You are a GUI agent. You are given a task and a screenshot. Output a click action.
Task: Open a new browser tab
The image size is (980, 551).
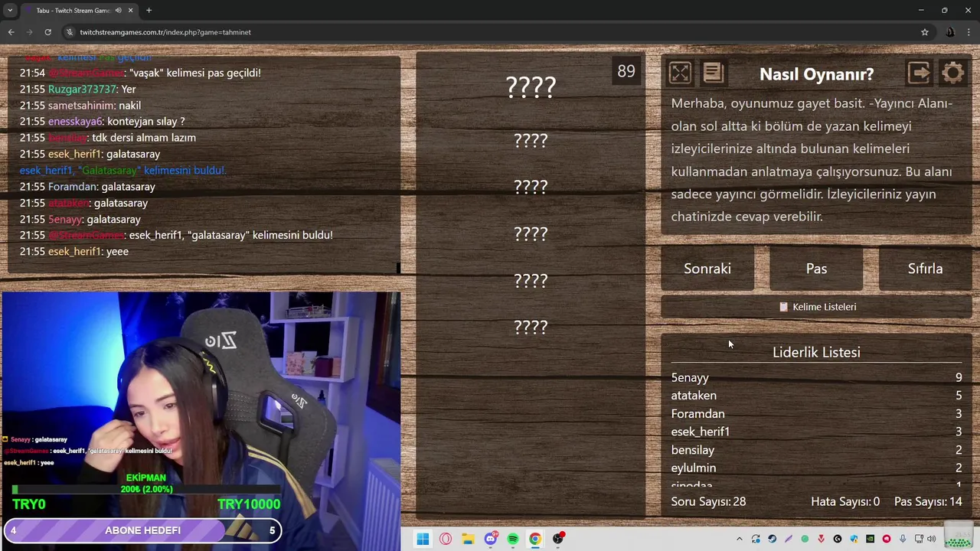click(x=149, y=11)
